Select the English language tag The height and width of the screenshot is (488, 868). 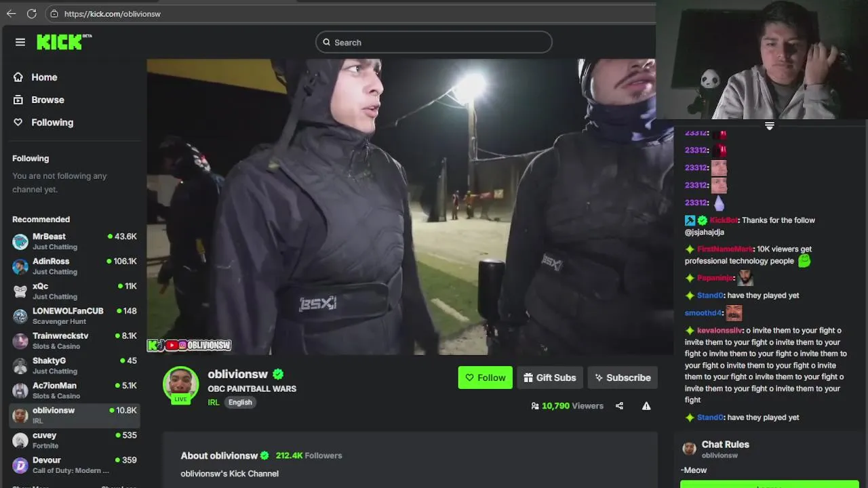(240, 402)
